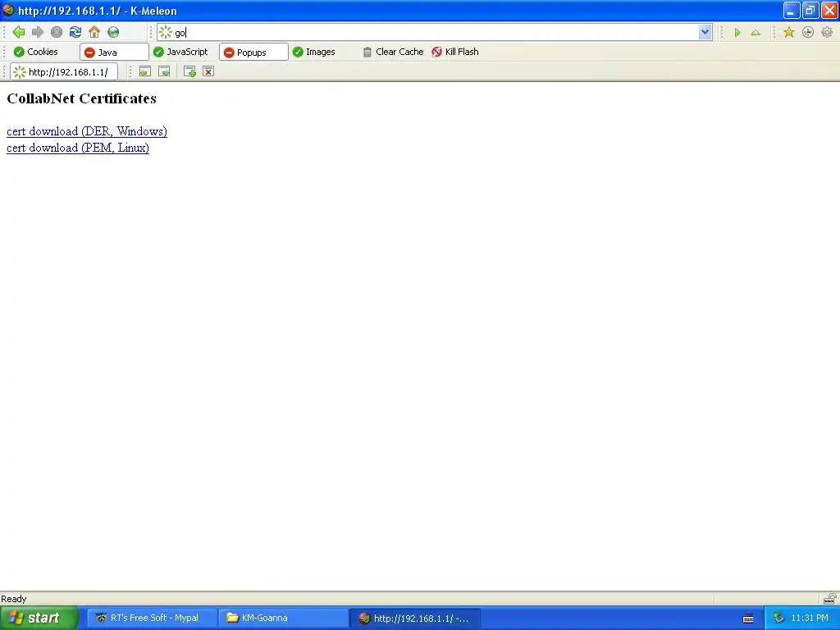This screenshot has height=630, width=840.
Task: Click the K-Meleon icon in title bar
Action: click(8, 10)
